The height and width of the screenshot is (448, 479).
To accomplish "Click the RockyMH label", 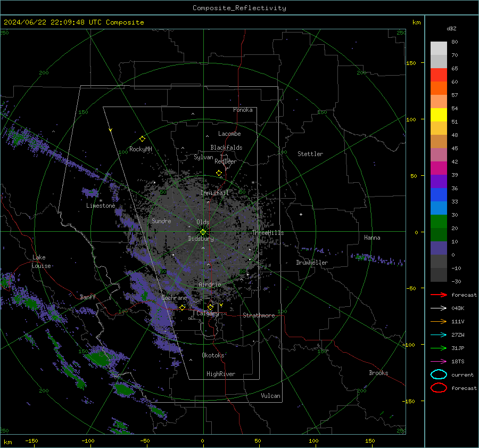I will tap(141, 149).
